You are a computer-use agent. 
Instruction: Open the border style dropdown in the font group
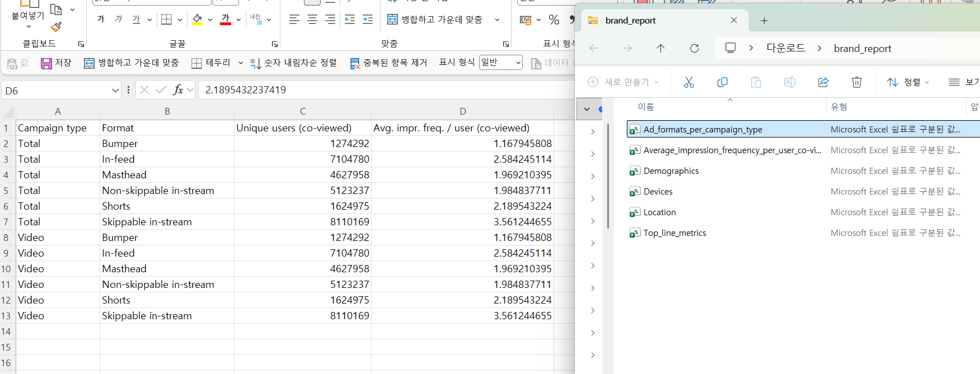[180, 20]
